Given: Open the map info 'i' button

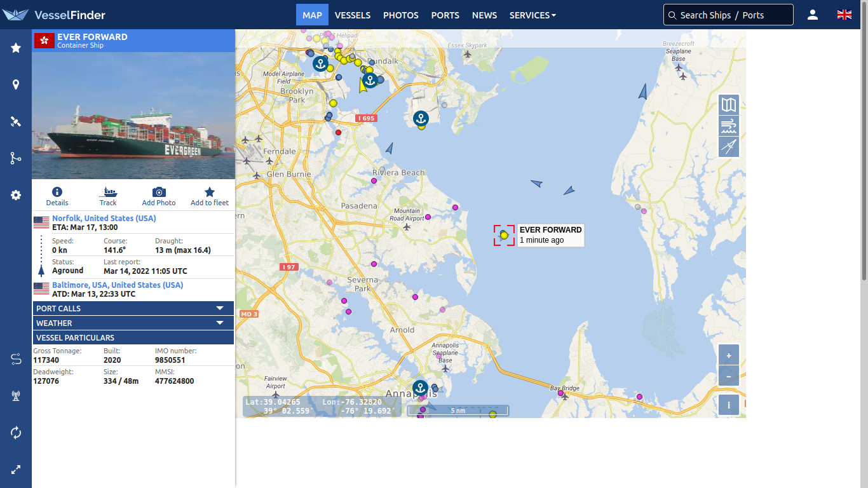Looking at the screenshot, I should coord(729,405).
